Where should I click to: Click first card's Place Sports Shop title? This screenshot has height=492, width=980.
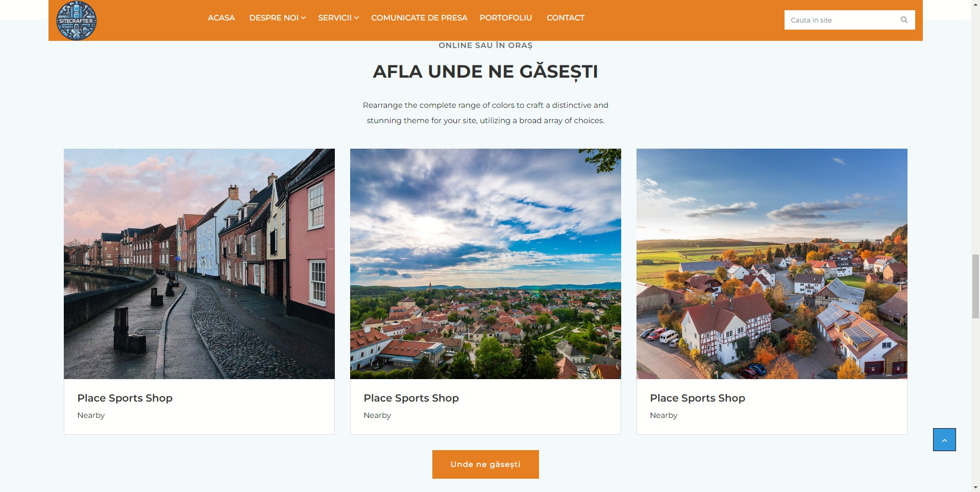[x=125, y=398]
